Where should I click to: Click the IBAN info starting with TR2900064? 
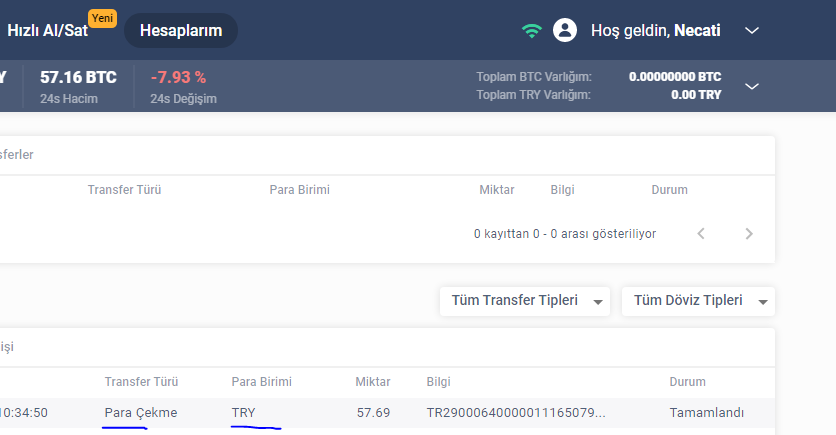tap(516, 412)
